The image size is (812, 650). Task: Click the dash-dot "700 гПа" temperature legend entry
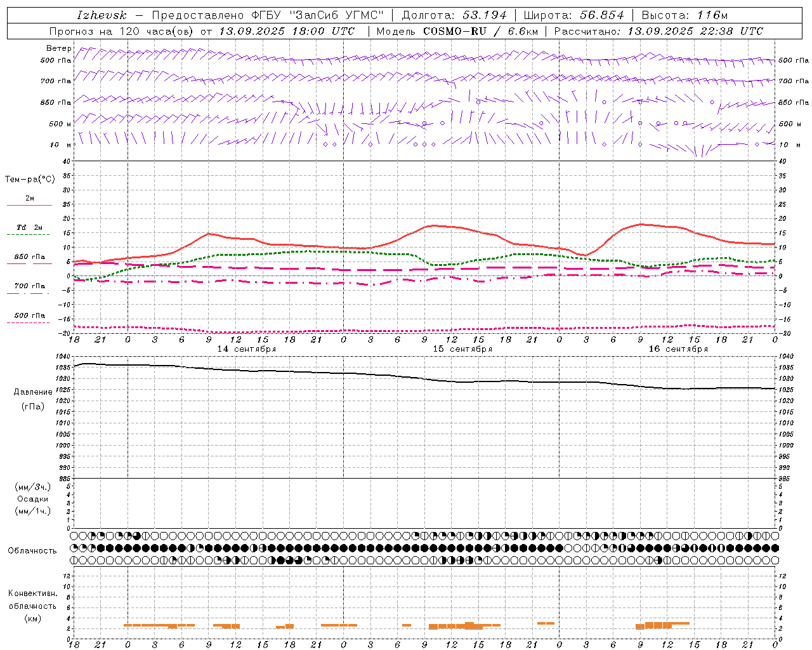(29, 289)
